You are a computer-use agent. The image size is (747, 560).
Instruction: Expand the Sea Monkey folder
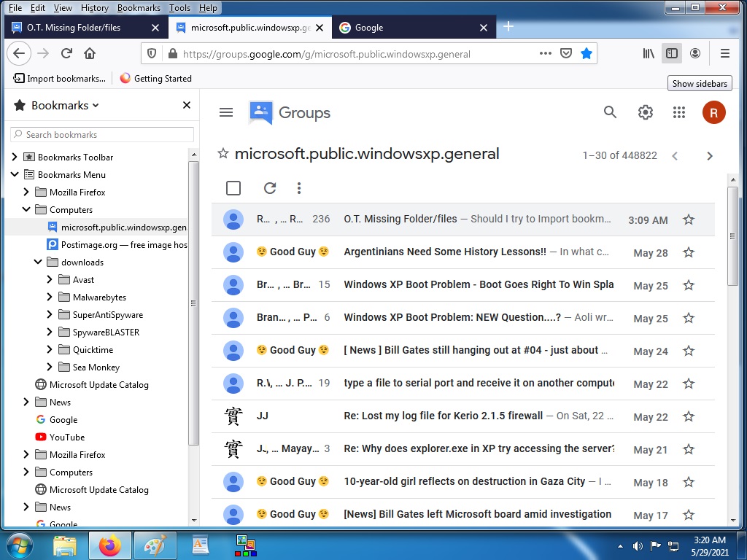pos(49,367)
